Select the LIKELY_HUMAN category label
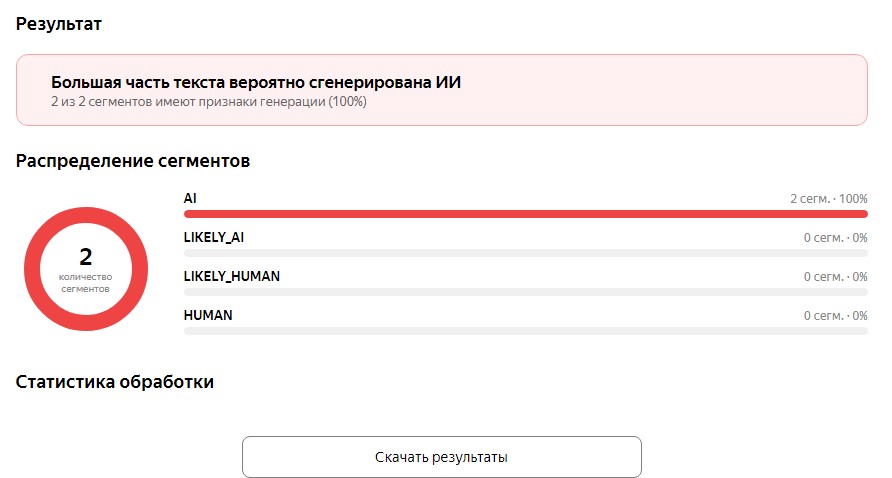Screen dimensions: 892x478 tap(232, 276)
